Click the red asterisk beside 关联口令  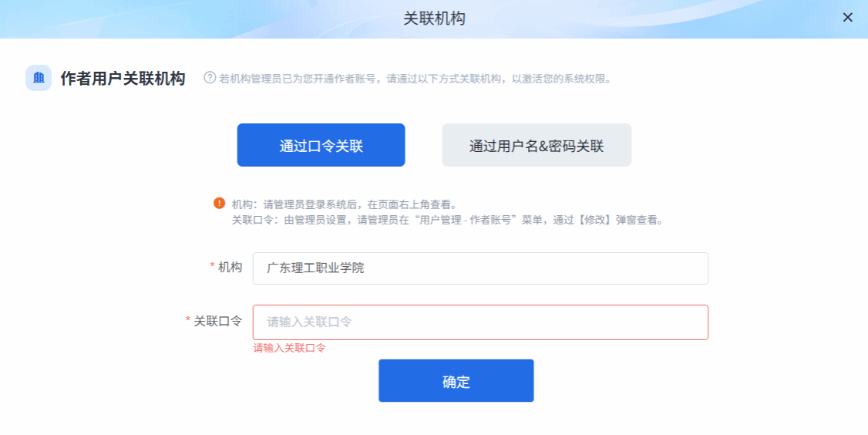pos(187,321)
